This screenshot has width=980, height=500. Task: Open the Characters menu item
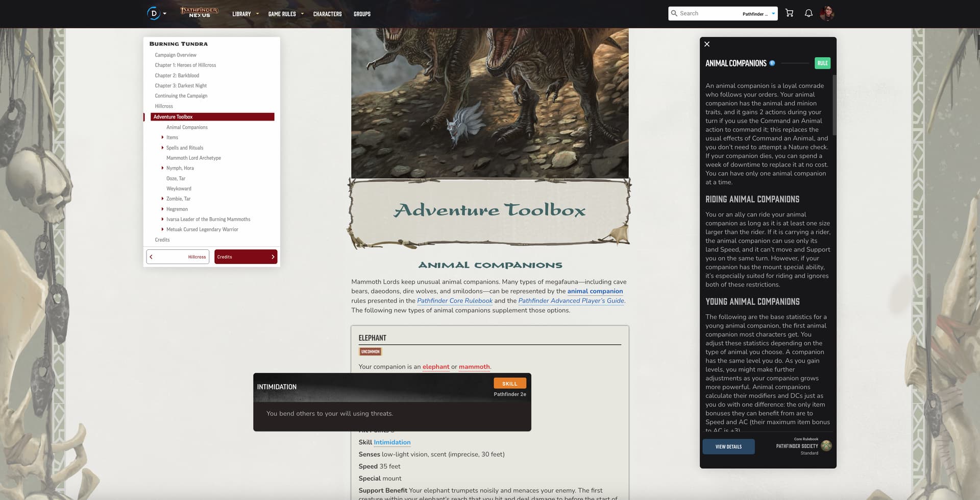[327, 14]
